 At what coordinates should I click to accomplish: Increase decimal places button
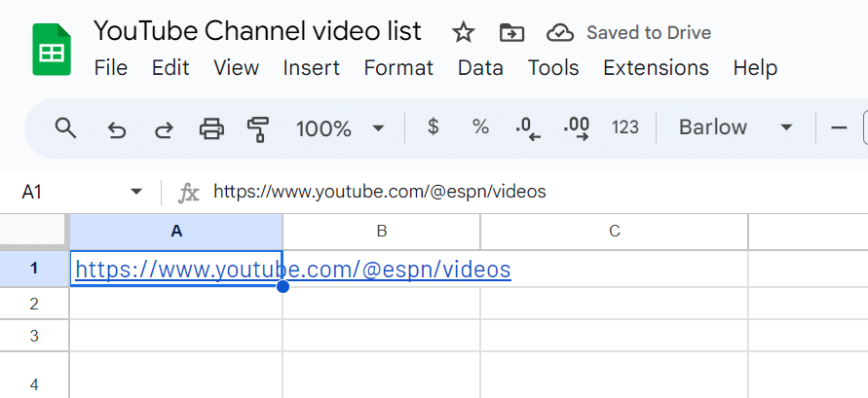577,128
